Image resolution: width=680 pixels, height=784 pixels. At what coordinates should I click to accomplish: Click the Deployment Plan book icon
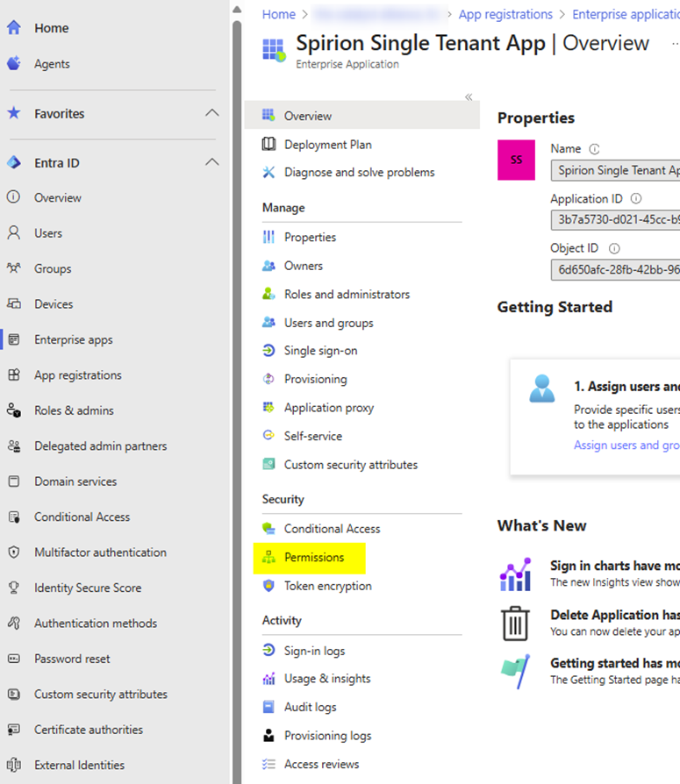[x=268, y=144]
